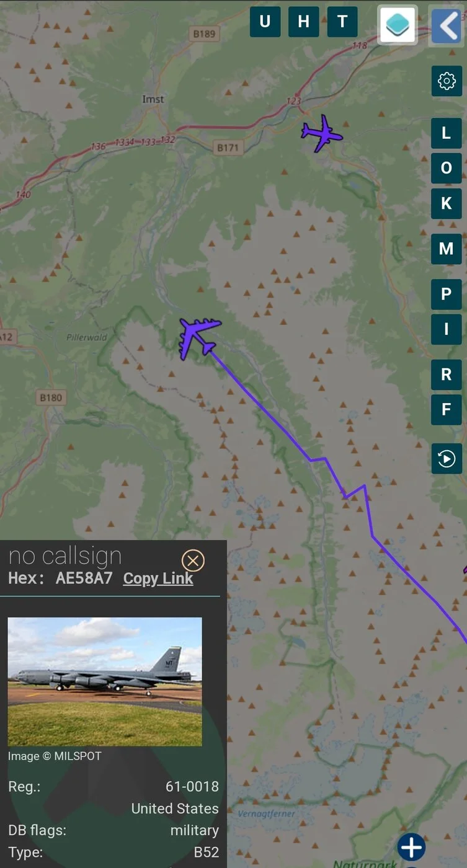Open the map layers selector icon
Image resolution: width=467 pixels, height=868 pixels.
(x=398, y=25)
